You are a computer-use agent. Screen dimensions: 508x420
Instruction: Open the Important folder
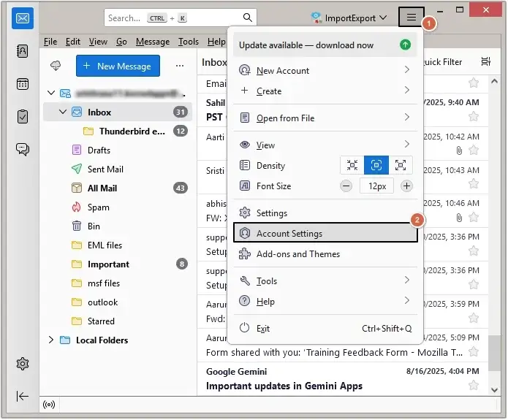point(118,264)
